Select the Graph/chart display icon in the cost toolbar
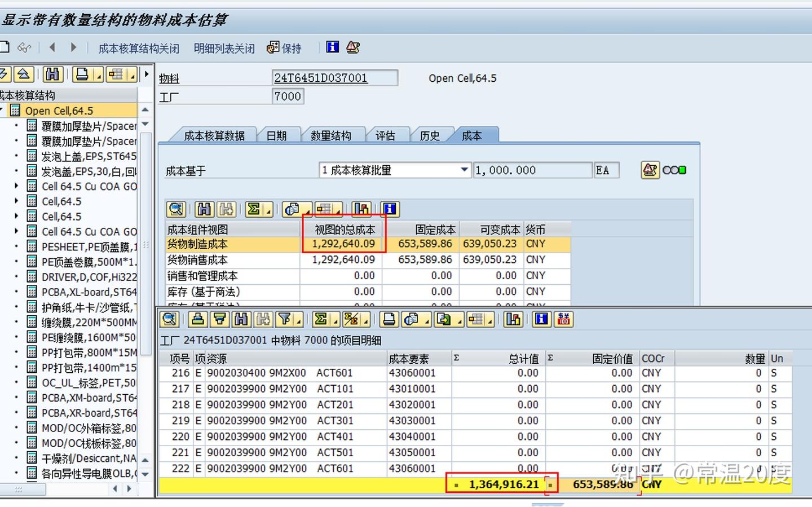 [361, 209]
